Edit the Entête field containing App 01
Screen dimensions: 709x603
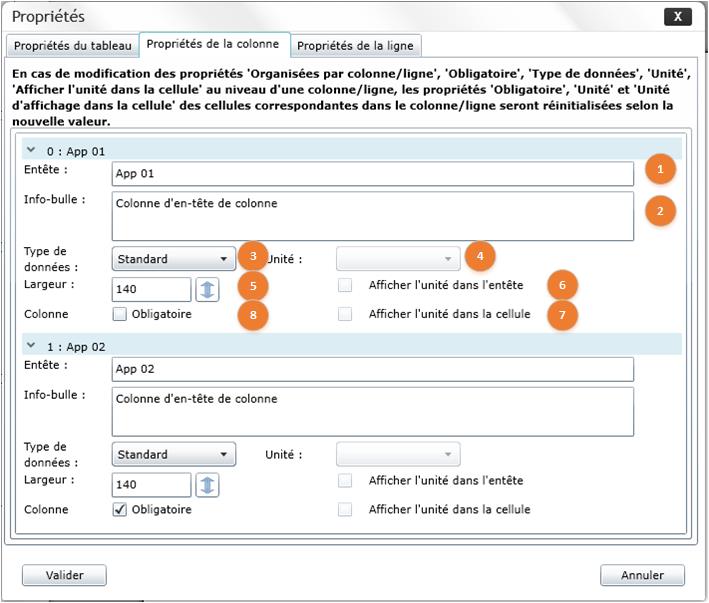[x=373, y=174]
